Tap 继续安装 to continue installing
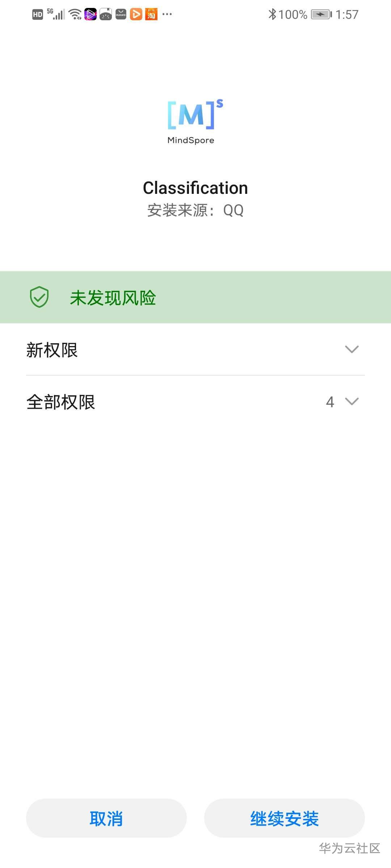The image size is (391, 868). pyautogui.click(x=285, y=818)
